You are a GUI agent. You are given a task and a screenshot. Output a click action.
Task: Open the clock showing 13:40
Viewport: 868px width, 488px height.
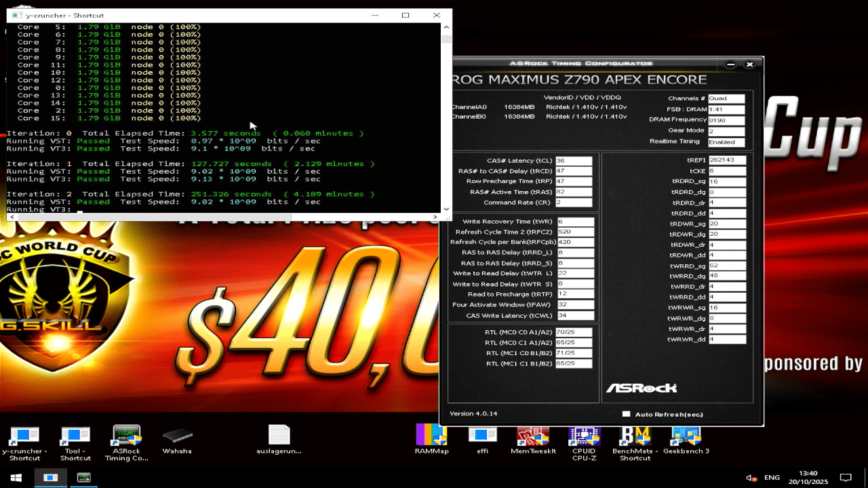pyautogui.click(x=808, y=477)
